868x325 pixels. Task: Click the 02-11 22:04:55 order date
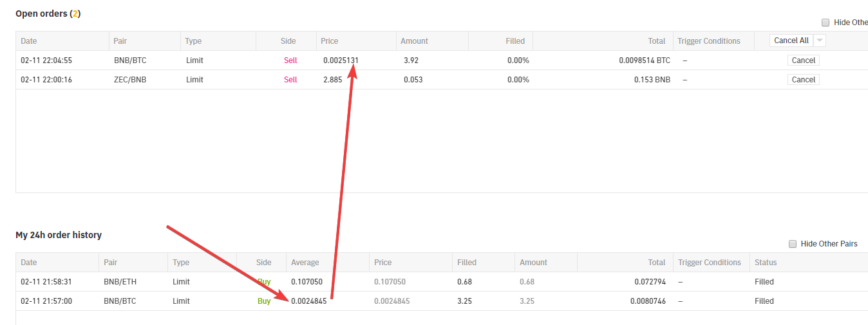tap(46, 60)
